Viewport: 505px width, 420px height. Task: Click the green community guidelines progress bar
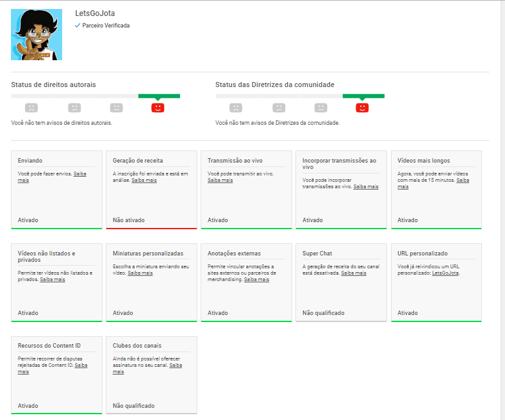(363, 96)
